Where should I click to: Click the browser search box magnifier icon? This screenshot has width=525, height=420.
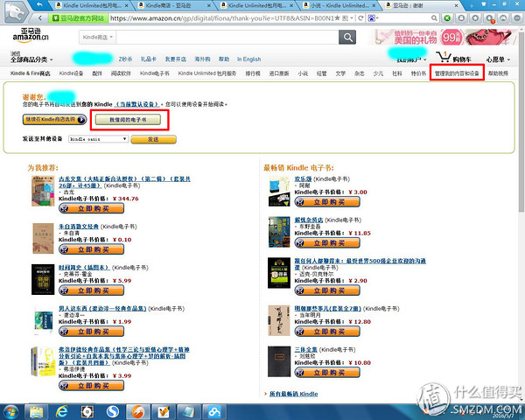click(434, 18)
